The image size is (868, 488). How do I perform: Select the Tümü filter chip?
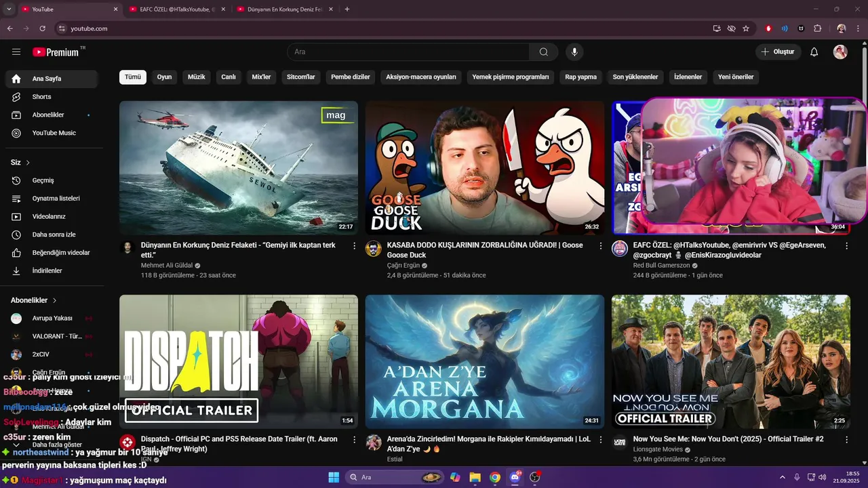[133, 77]
